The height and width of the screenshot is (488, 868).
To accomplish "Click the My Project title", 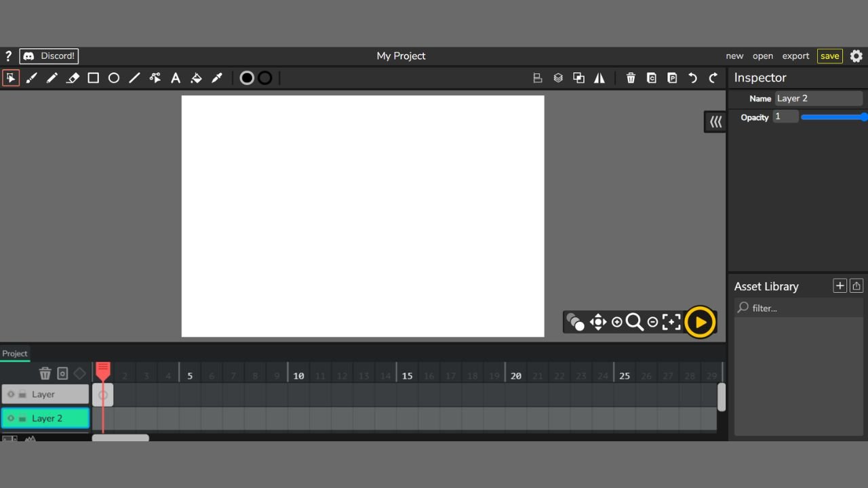I will (x=401, y=56).
